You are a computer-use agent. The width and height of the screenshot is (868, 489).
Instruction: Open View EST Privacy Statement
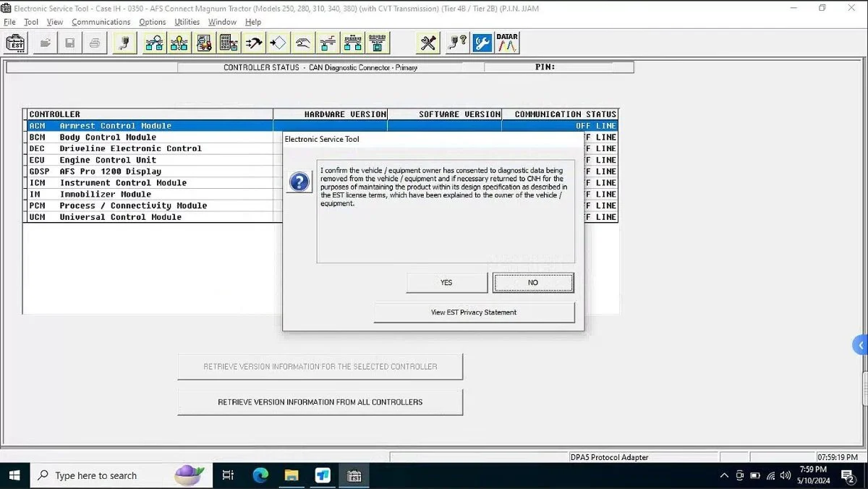pos(474,312)
